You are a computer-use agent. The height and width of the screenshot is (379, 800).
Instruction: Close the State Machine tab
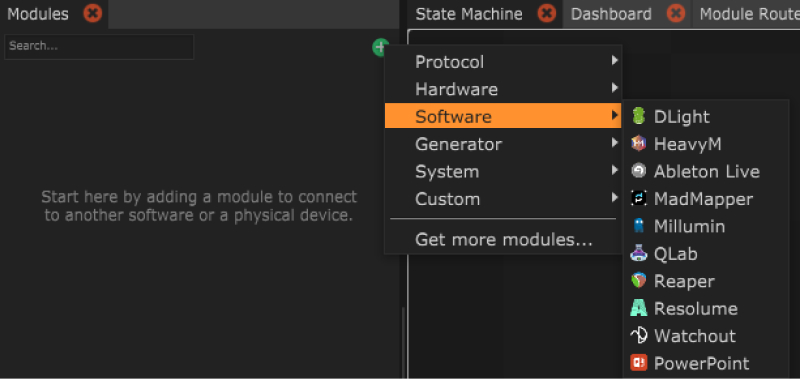(546, 13)
